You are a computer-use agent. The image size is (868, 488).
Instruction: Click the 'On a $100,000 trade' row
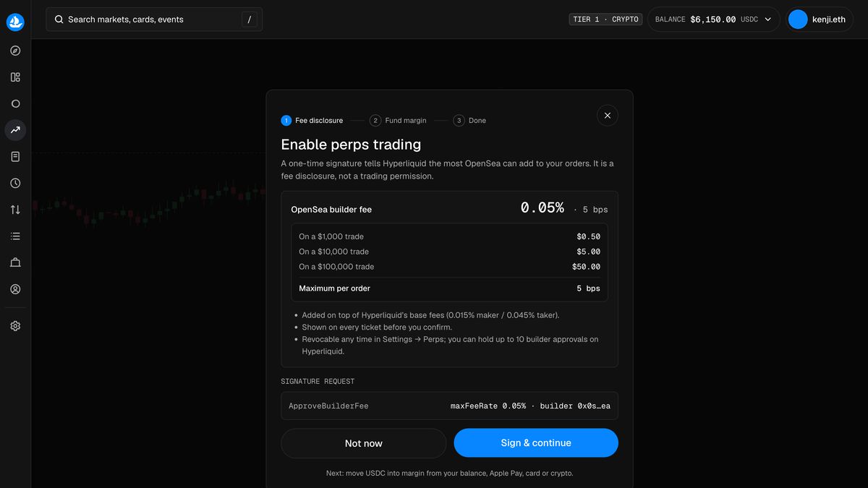449,267
